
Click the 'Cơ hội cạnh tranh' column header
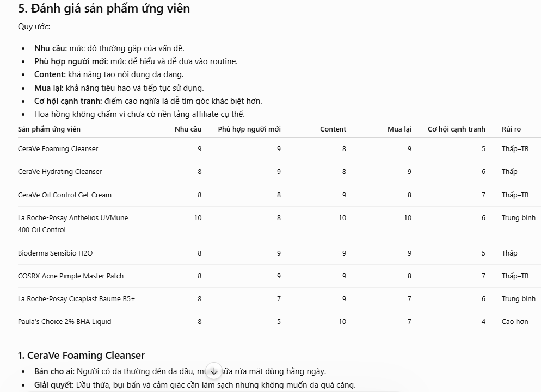click(x=457, y=129)
